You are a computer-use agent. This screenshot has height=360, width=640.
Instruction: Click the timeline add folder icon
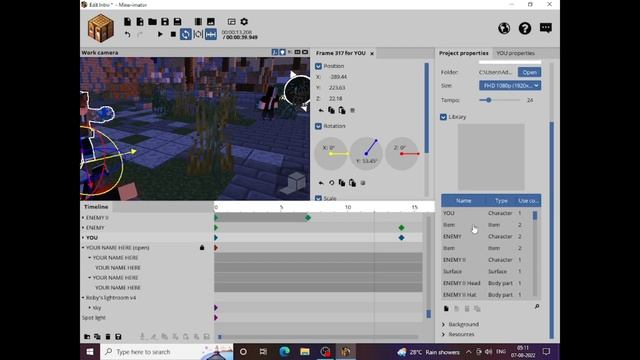click(87, 337)
